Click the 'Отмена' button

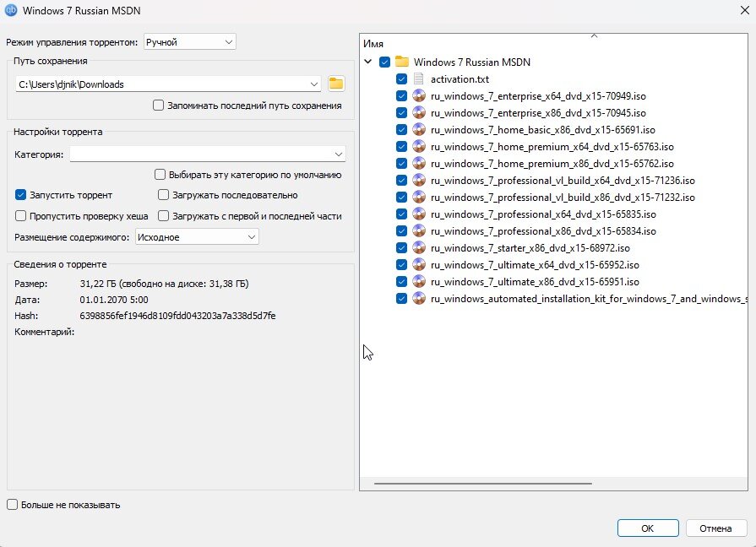(x=716, y=528)
